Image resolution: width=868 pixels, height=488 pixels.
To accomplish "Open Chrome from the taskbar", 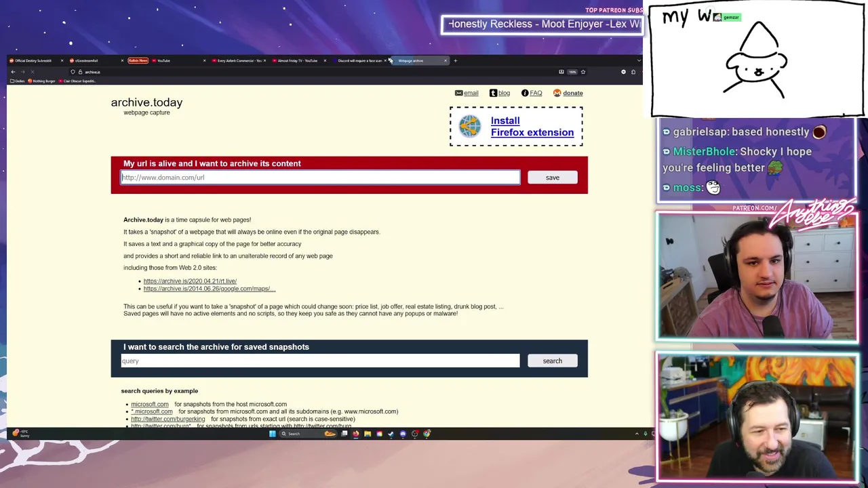I will (427, 434).
